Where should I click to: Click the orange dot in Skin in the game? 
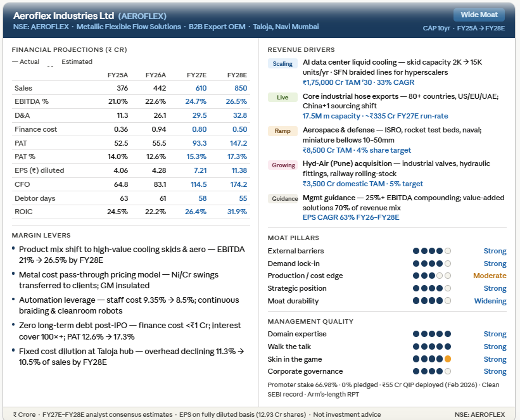[x=448, y=359]
